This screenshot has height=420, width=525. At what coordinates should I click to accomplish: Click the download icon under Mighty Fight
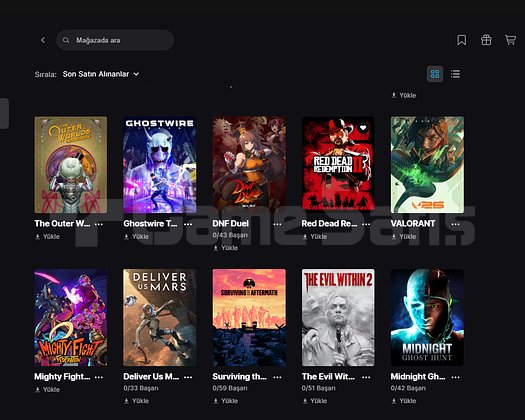coord(38,390)
